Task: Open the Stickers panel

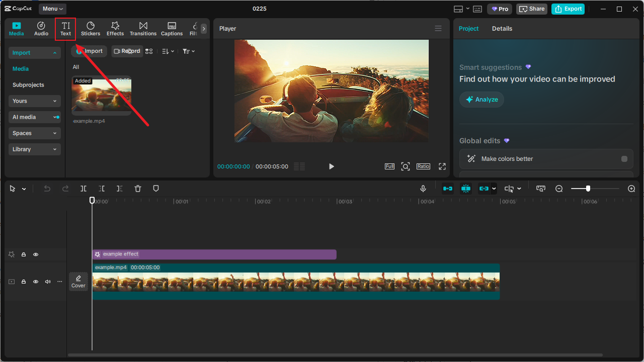Action: (x=90, y=28)
